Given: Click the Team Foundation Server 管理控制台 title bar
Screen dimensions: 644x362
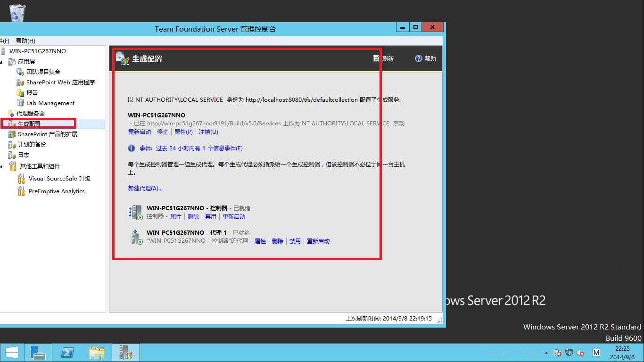Looking at the screenshot, I should tap(215, 29).
